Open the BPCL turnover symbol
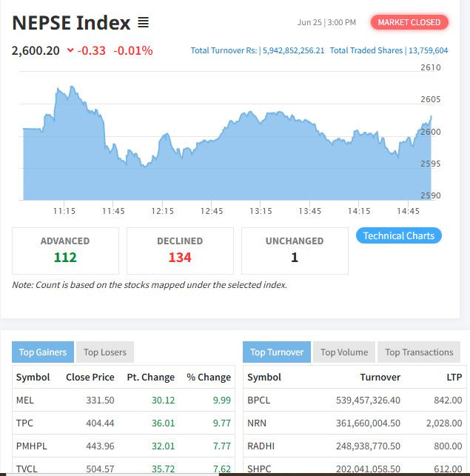This screenshot has height=476, width=470. [258, 400]
